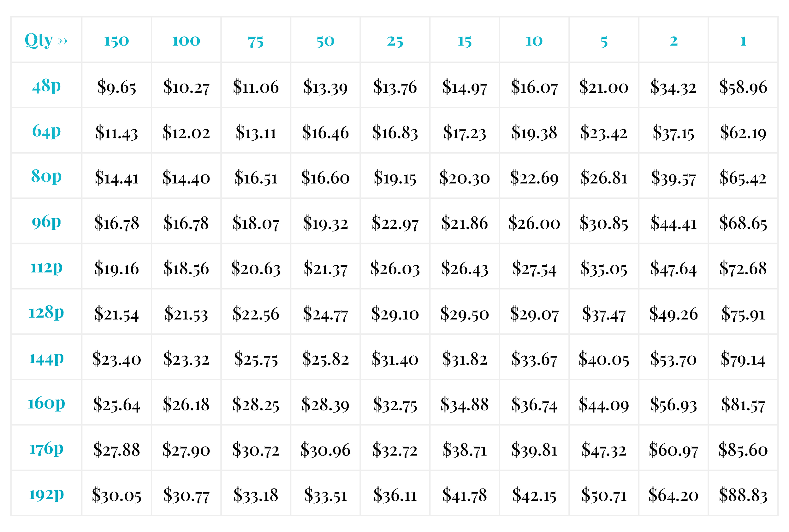Select the 25 quantity column header
Image resolution: width=789 pixels, height=532 pixels.
tap(395, 40)
